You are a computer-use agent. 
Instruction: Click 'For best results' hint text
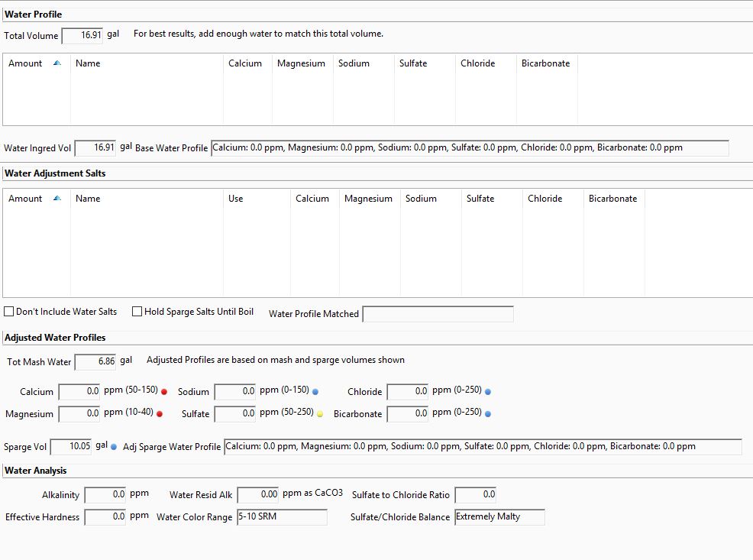click(258, 34)
